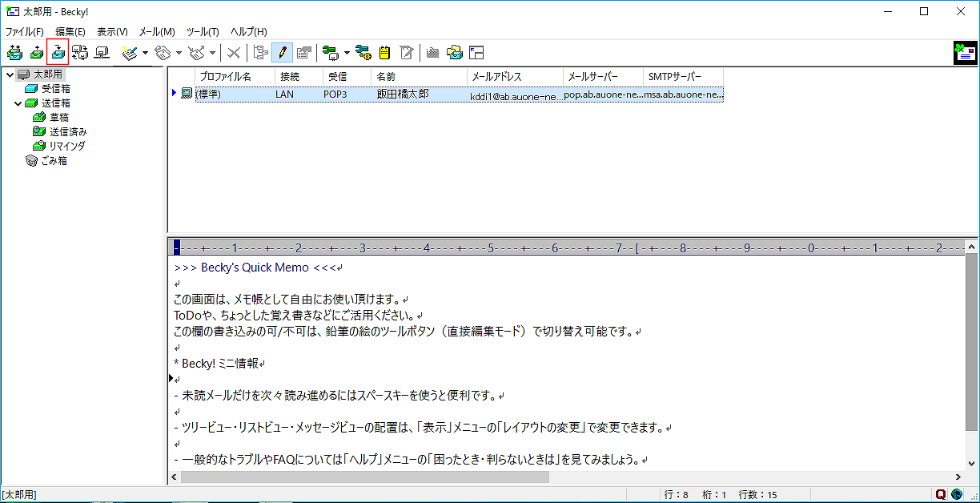980x503 pixels.
Task: Click the Becky! logo icon at toolbar end
Action: [x=965, y=53]
